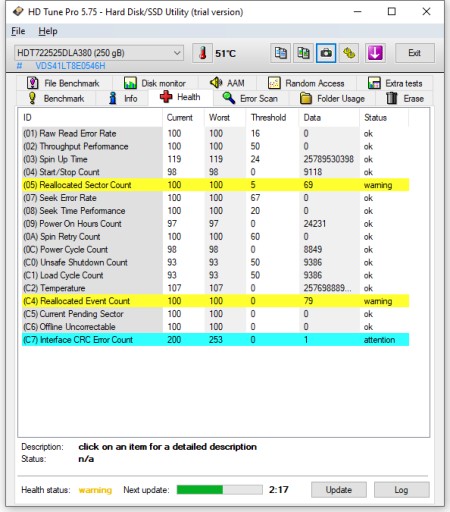Select the Reallocated Sector Count row

(215, 185)
